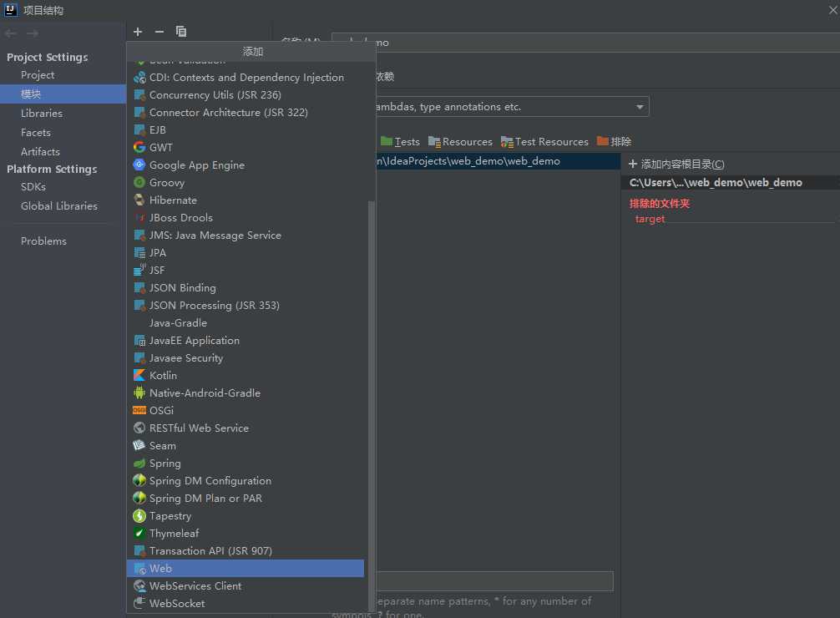The height and width of the screenshot is (618, 840).
Task: Click the Kotlin logo icon
Action: 139,375
